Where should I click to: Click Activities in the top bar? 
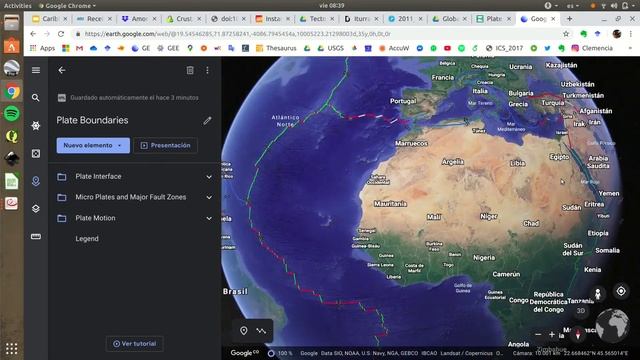pyautogui.click(x=18, y=6)
